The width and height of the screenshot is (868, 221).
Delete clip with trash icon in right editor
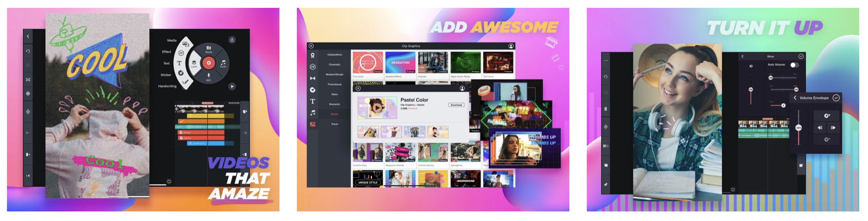click(606, 109)
